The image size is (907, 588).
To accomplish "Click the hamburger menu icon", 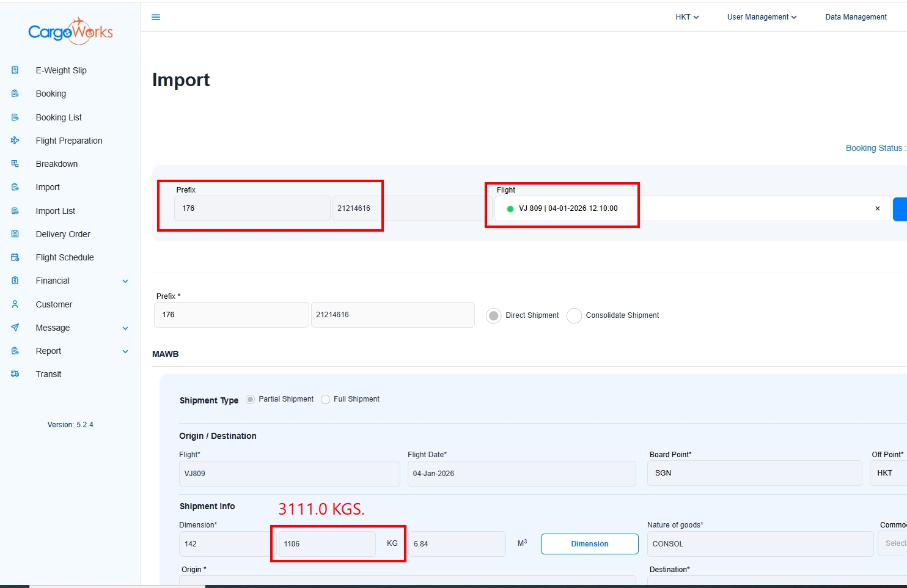I will [x=156, y=17].
